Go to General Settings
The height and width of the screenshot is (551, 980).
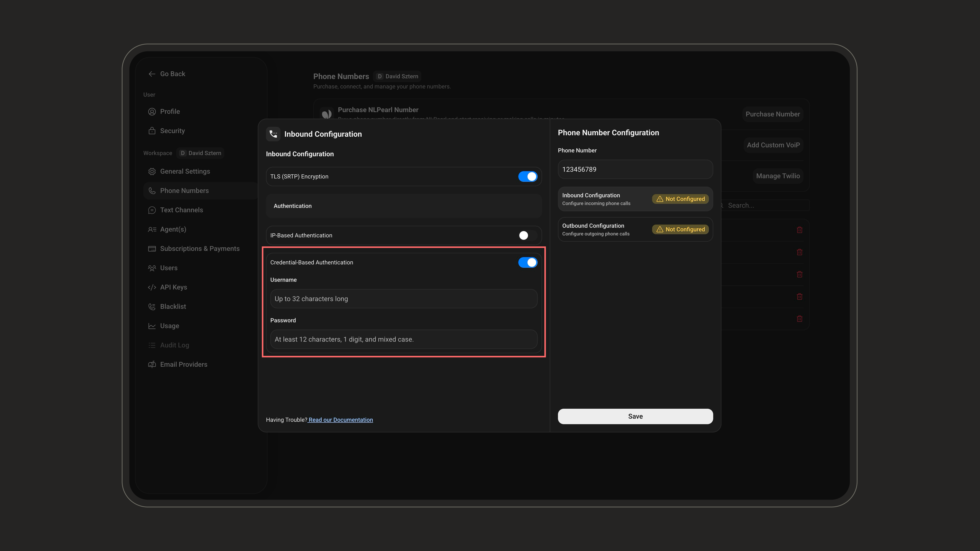click(x=200, y=171)
